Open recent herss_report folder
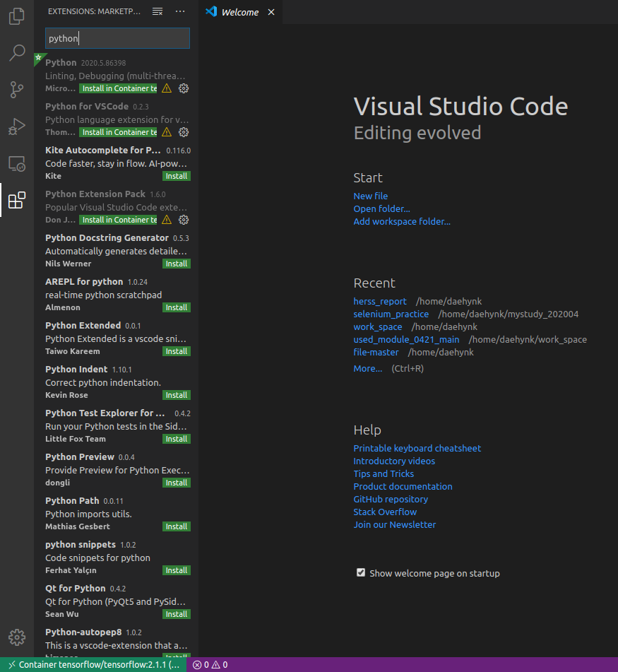 click(380, 301)
